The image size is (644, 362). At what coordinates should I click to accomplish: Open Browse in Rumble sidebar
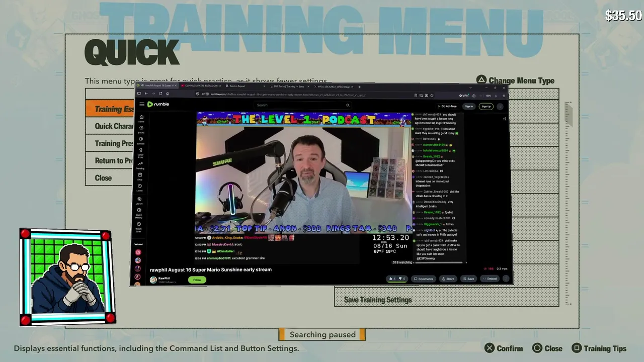tap(141, 140)
